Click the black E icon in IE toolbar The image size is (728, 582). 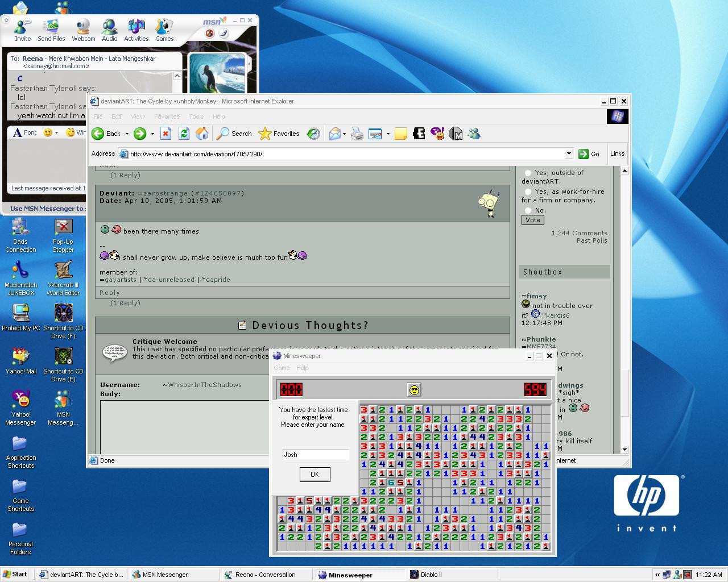point(419,134)
